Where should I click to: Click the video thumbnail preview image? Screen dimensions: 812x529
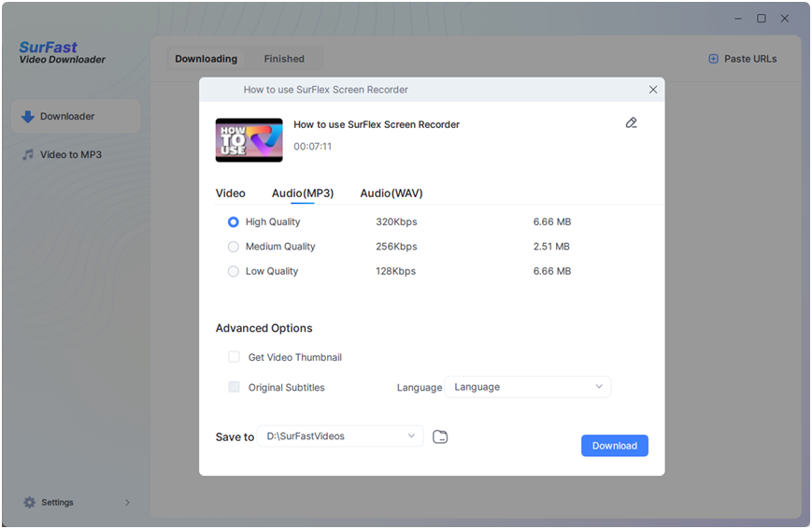coord(249,140)
